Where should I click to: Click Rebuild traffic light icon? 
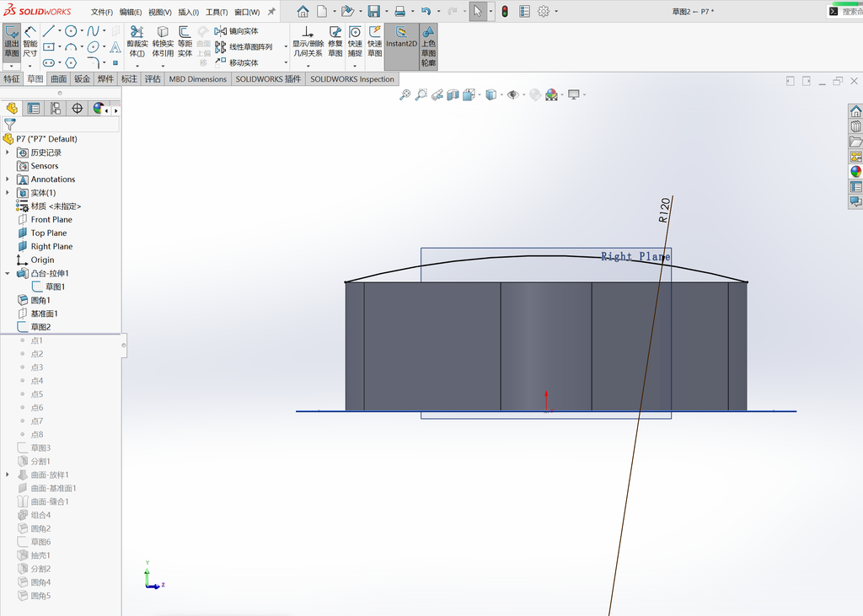[x=505, y=11]
